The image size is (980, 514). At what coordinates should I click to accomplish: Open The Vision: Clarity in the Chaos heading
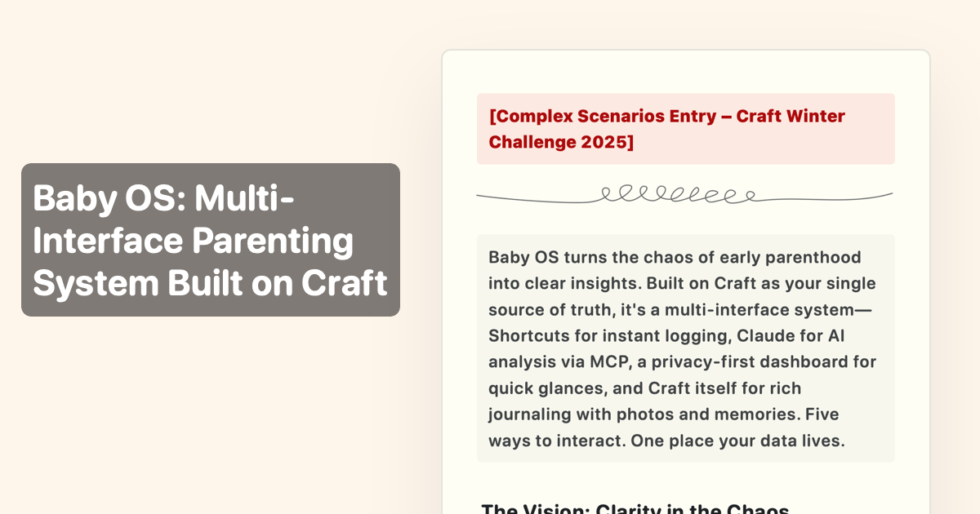[x=635, y=509]
